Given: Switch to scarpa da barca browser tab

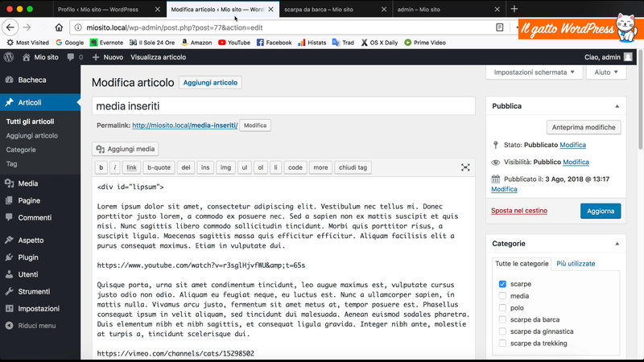Looking at the screenshot, I should (x=335, y=9).
